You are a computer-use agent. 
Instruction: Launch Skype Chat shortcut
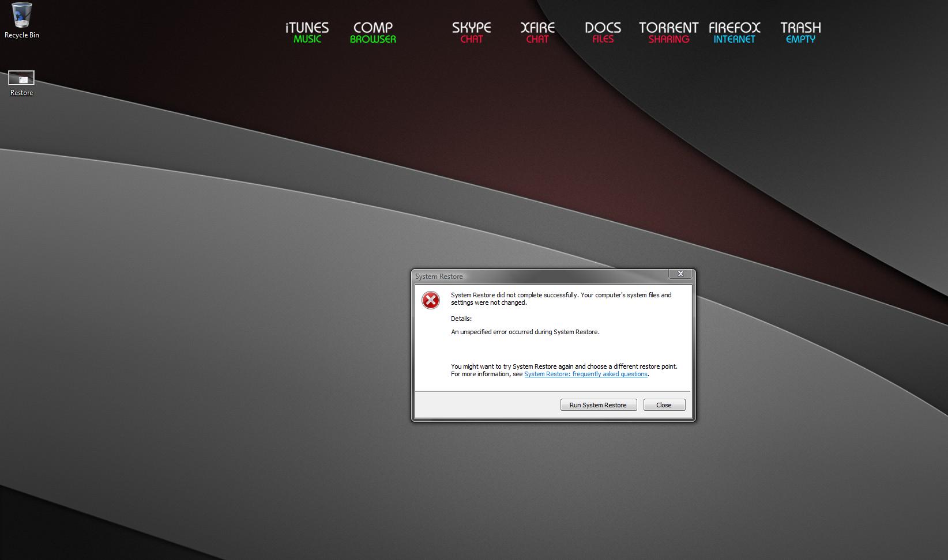click(471, 33)
